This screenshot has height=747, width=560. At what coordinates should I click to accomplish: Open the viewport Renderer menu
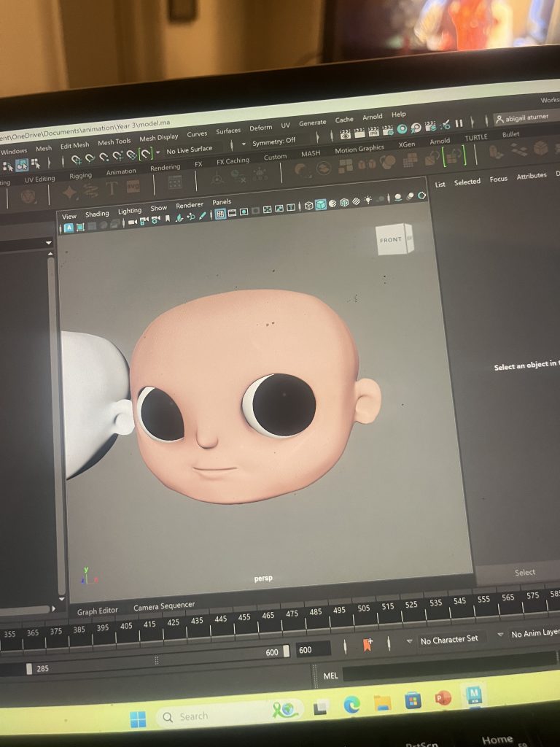(x=190, y=205)
